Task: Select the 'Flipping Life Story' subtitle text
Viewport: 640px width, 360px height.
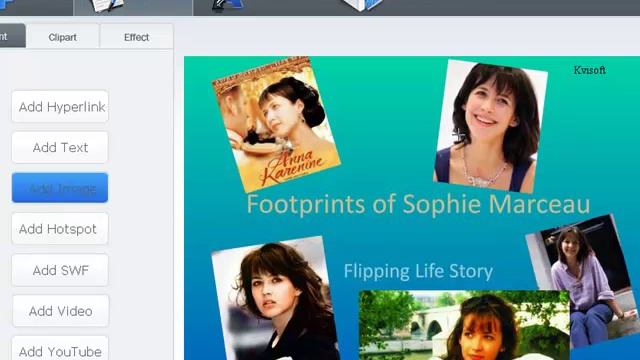Action: (418, 271)
